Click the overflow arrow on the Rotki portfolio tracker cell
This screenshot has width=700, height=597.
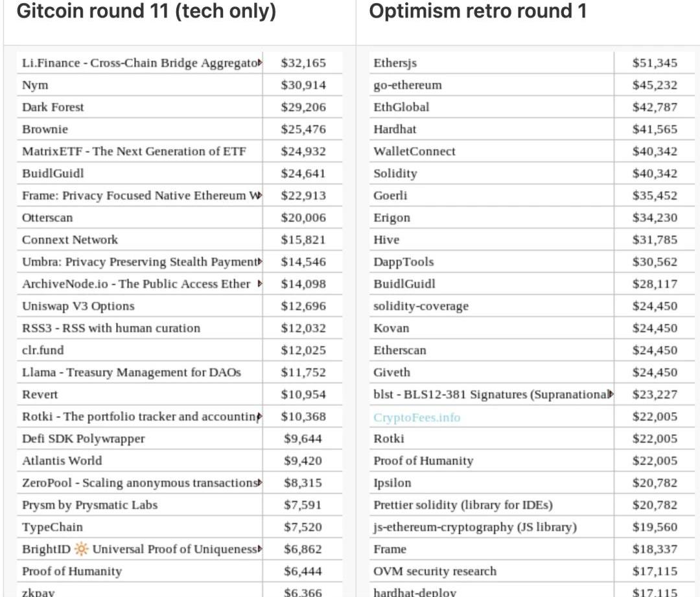(260, 416)
